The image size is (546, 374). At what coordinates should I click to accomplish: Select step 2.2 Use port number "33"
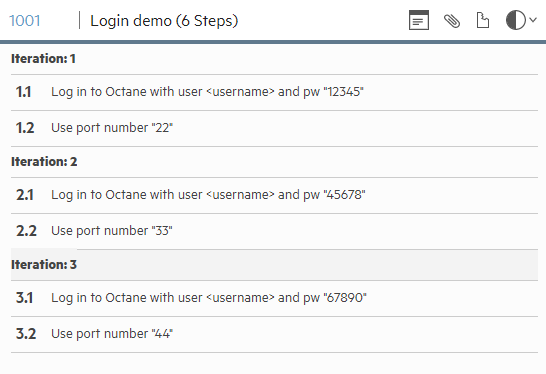[274, 231]
